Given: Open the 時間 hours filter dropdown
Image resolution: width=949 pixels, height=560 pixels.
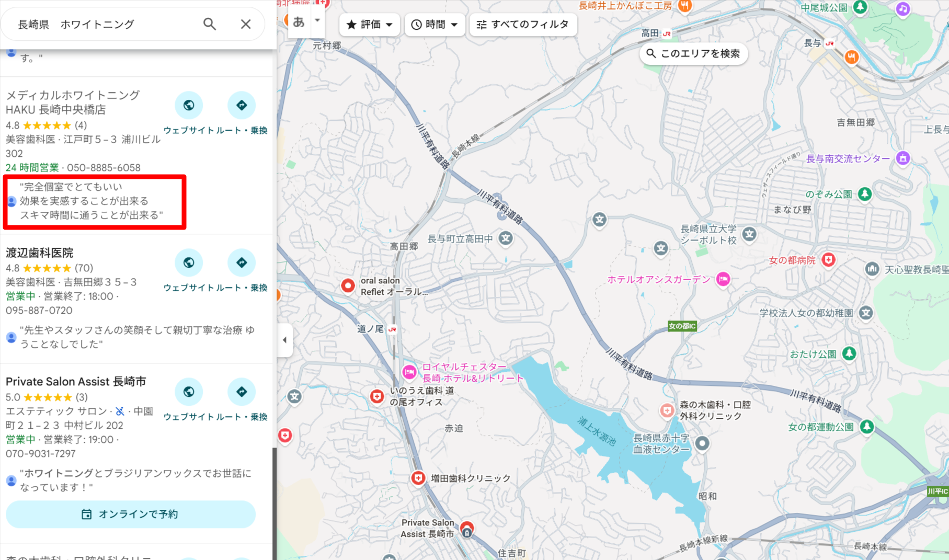Looking at the screenshot, I should (x=435, y=25).
